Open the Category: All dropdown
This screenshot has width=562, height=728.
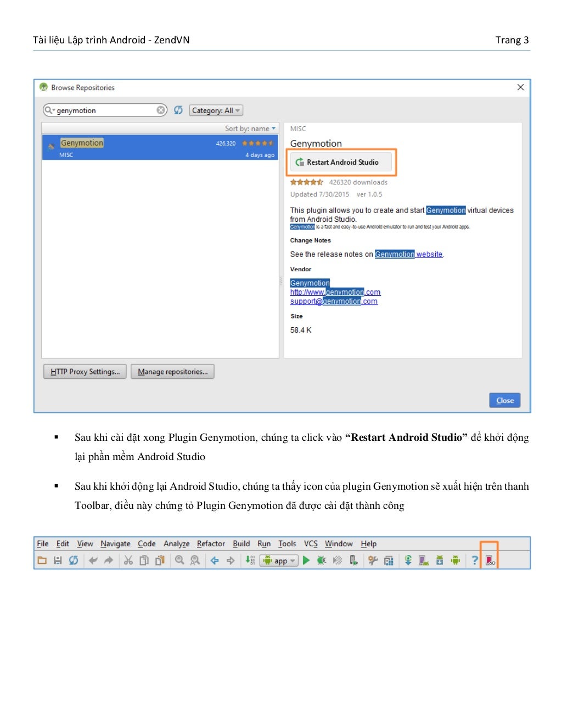216,110
